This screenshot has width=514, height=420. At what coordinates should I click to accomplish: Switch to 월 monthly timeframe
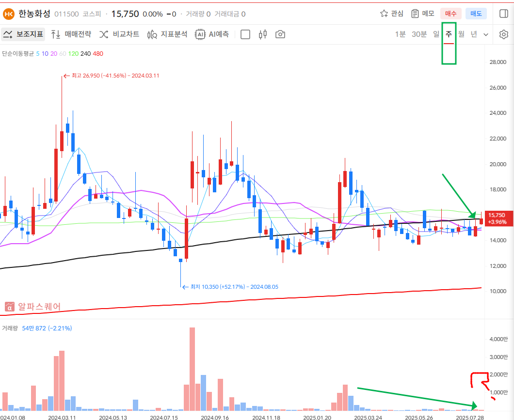461,34
